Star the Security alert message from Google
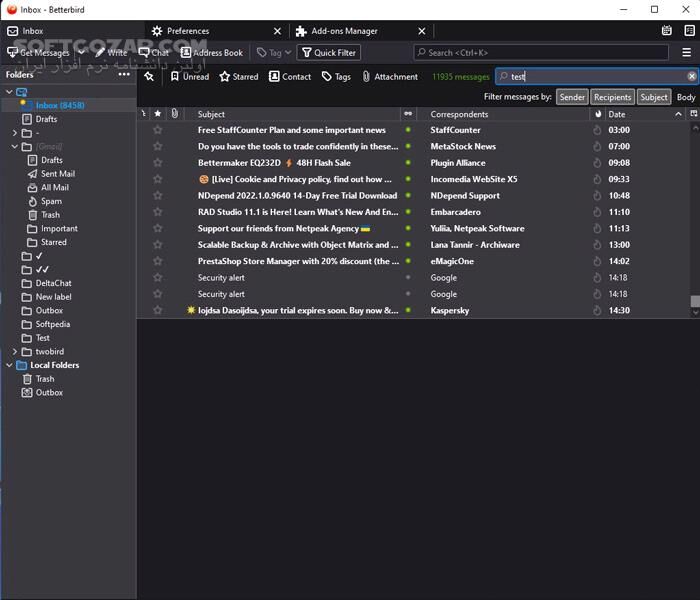The image size is (700, 600). (x=157, y=278)
